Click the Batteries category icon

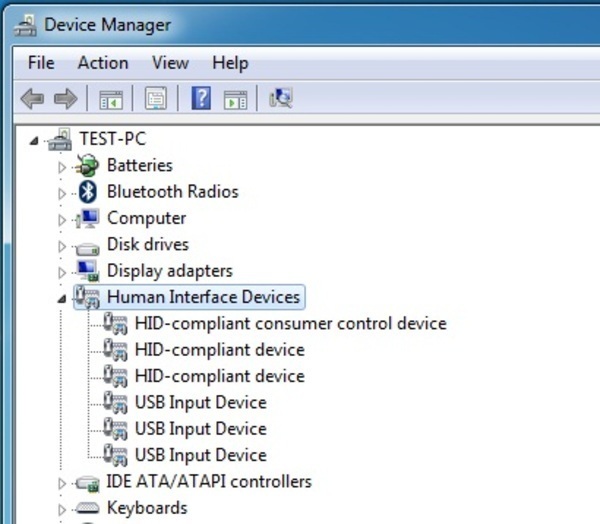click(88, 166)
